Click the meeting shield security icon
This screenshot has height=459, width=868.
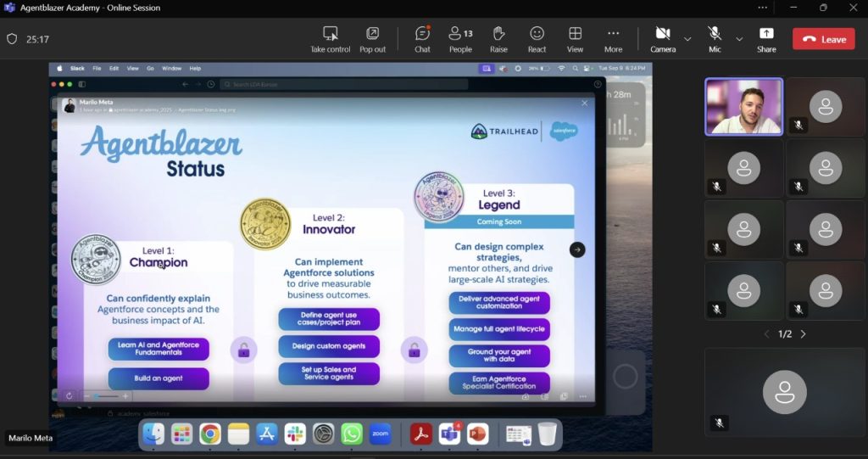click(x=12, y=39)
